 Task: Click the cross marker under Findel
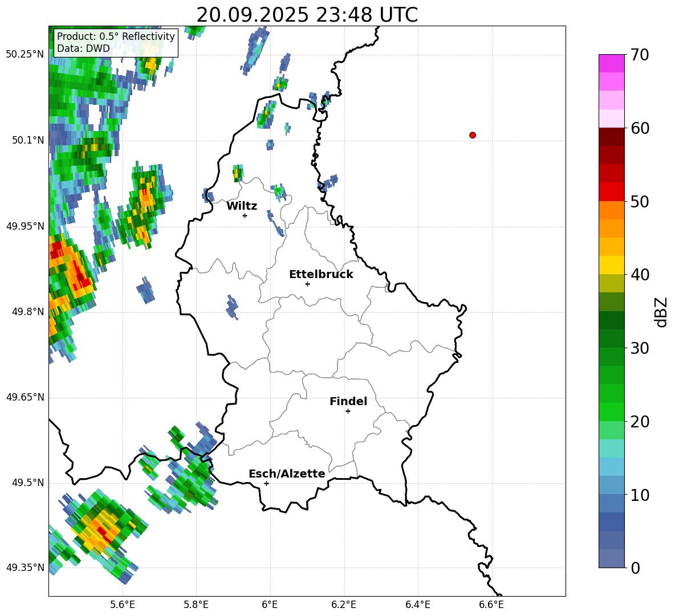coord(348,411)
